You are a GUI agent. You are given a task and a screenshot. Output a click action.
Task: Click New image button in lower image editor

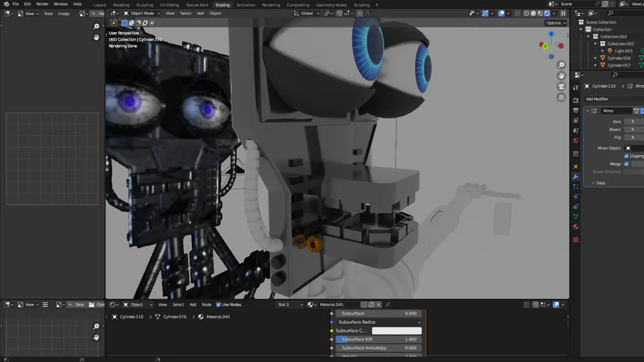click(x=77, y=305)
